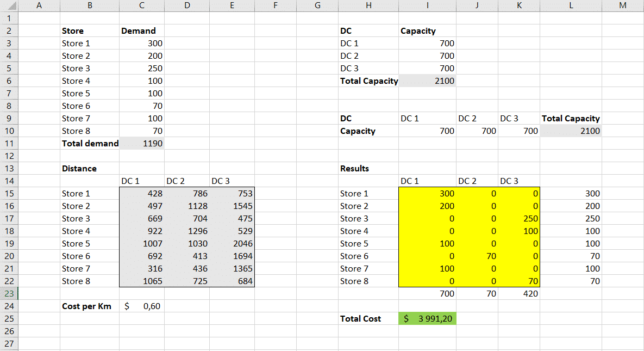Click the column L header
The width and height of the screenshot is (644, 351).
[x=571, y=5]
